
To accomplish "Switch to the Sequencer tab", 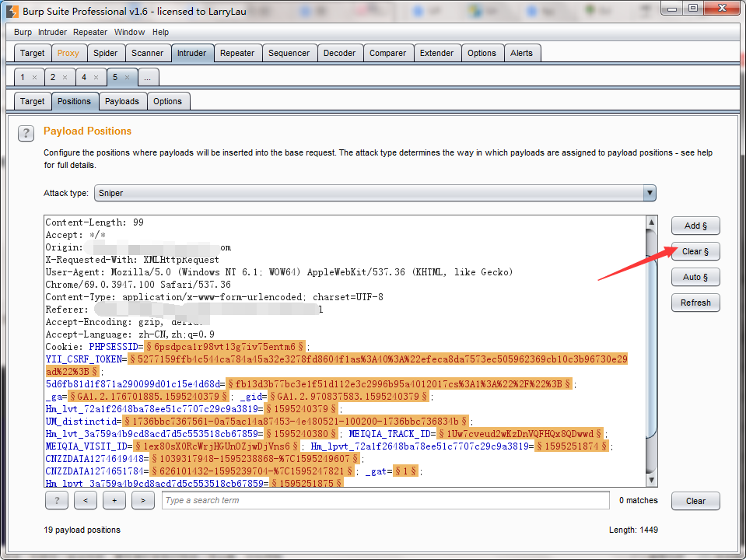I will coord(289,54).
